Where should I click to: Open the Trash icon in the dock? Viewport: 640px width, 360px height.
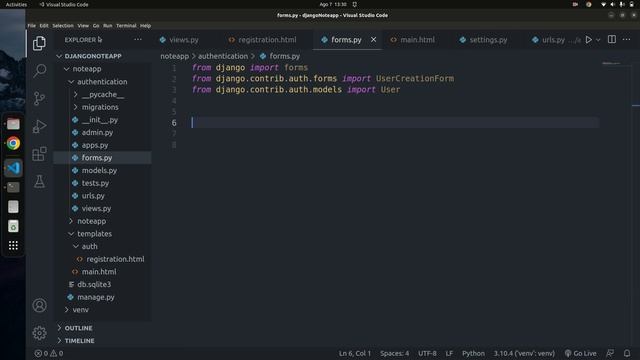click(13, 226)
